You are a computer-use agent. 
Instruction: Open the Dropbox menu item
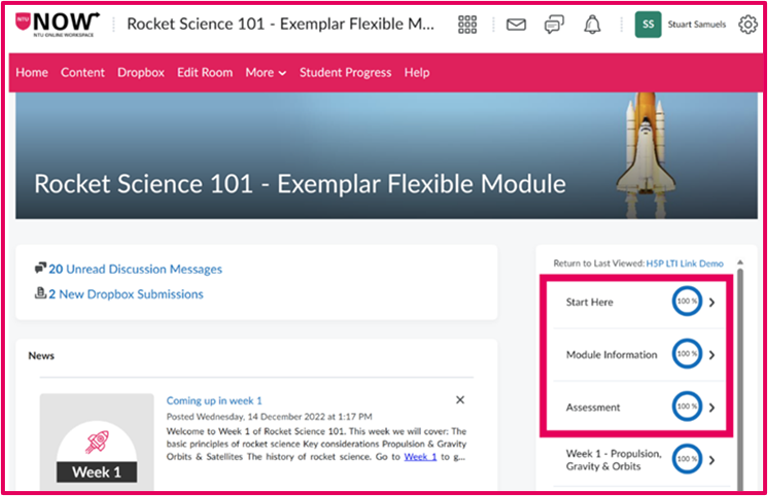point(141,72)
